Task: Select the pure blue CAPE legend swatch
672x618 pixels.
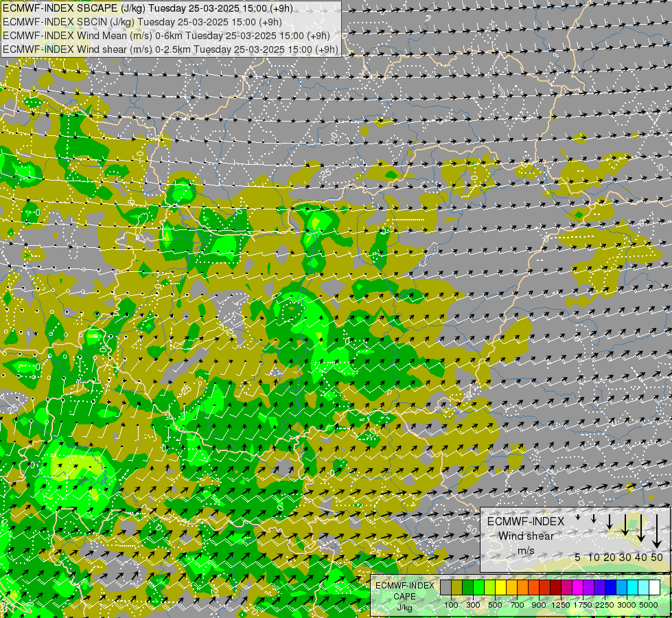Action: tap(610, 587)
